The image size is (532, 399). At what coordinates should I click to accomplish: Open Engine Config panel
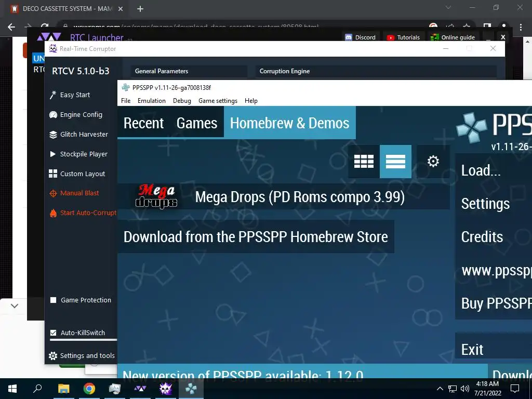[76, 115]
